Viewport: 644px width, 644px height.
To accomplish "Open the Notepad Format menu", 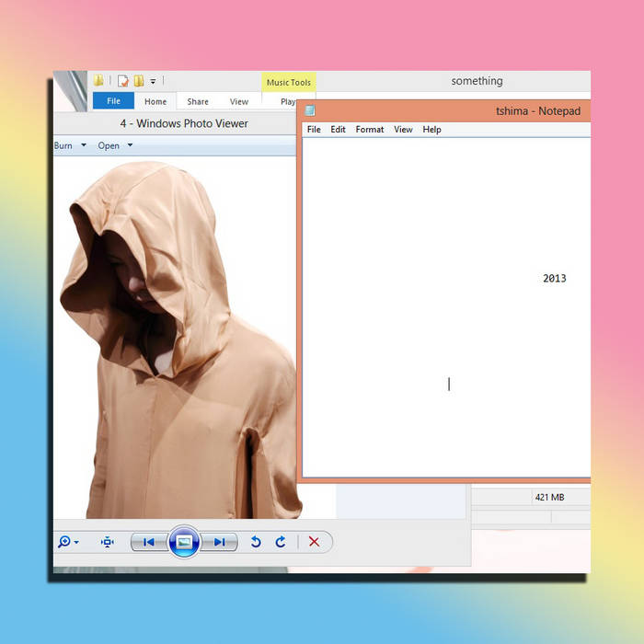I will coord(370,130).
